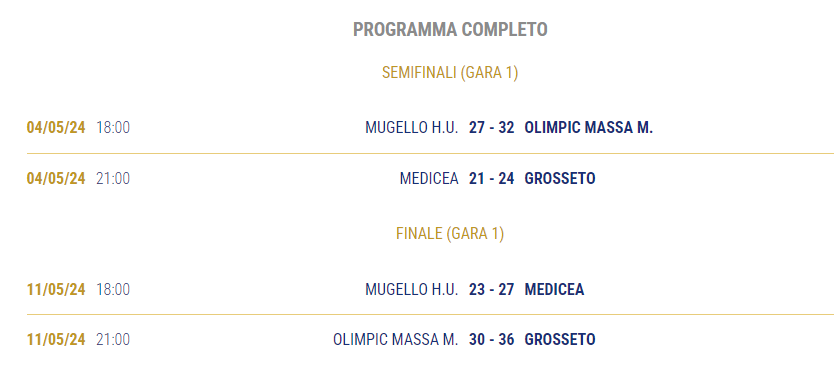
Task: Select the SEMIFINALI (GARA 1) section title
Action: 450,72
